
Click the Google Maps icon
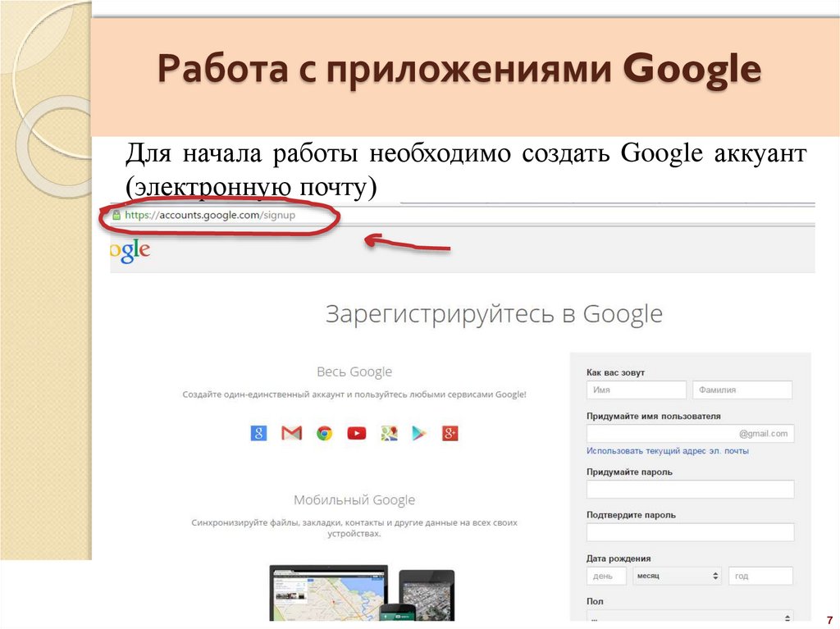[390, 433]
